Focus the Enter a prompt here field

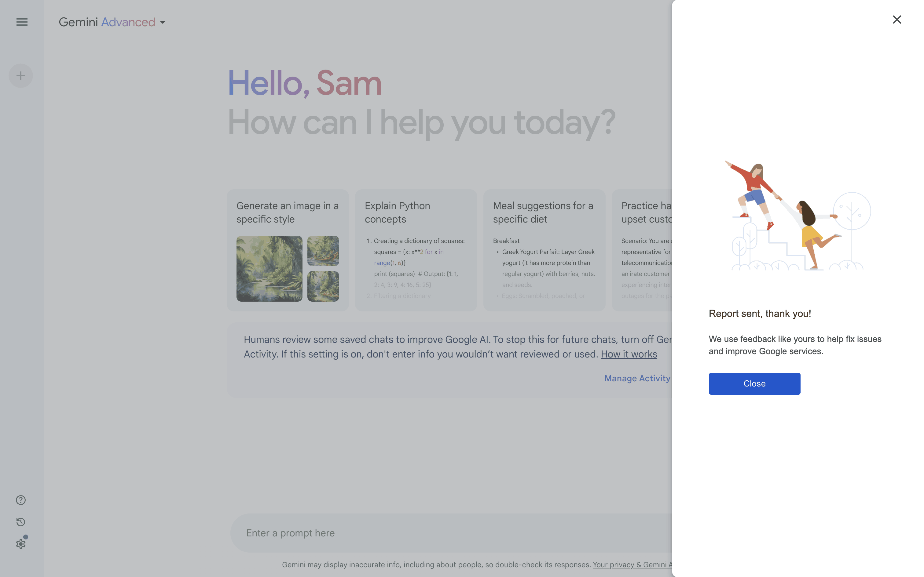[x=451, y=533]
